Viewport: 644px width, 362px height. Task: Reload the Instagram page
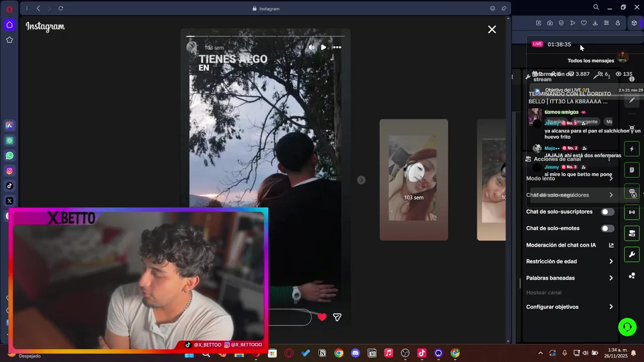[61, 9]
